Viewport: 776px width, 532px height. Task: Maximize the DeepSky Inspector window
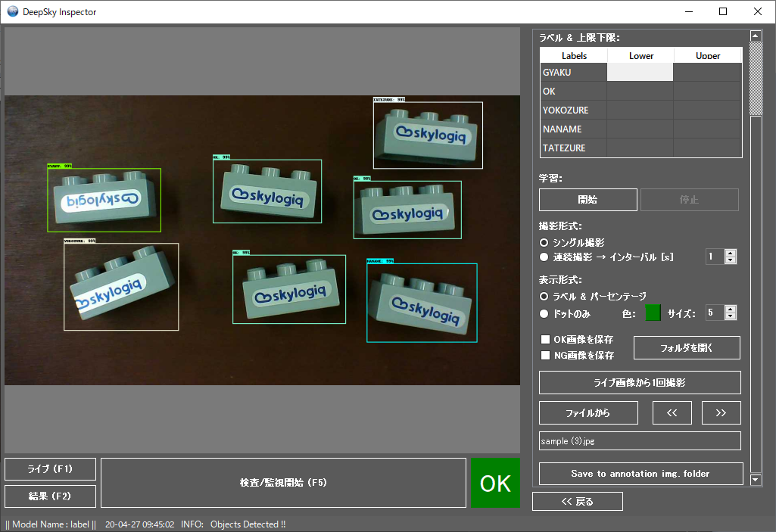coord(723,11)
